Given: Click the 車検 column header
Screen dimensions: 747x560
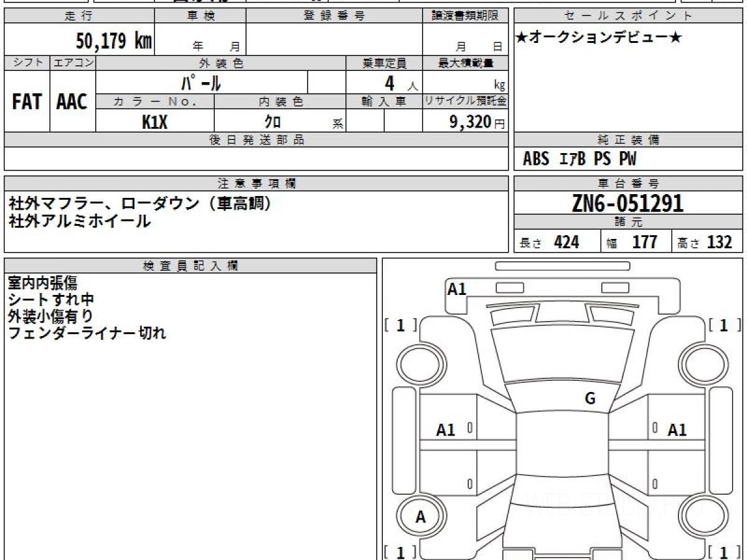Looking at the screenshot, I should click(x=201, y=16).
